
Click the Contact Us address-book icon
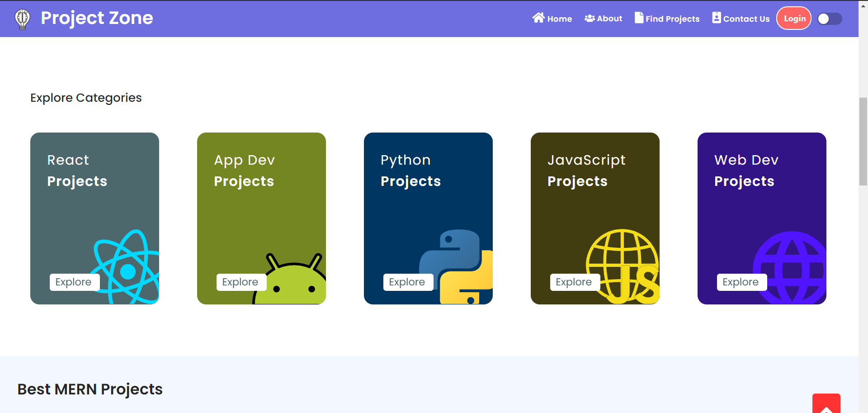(x=717, y=18)
